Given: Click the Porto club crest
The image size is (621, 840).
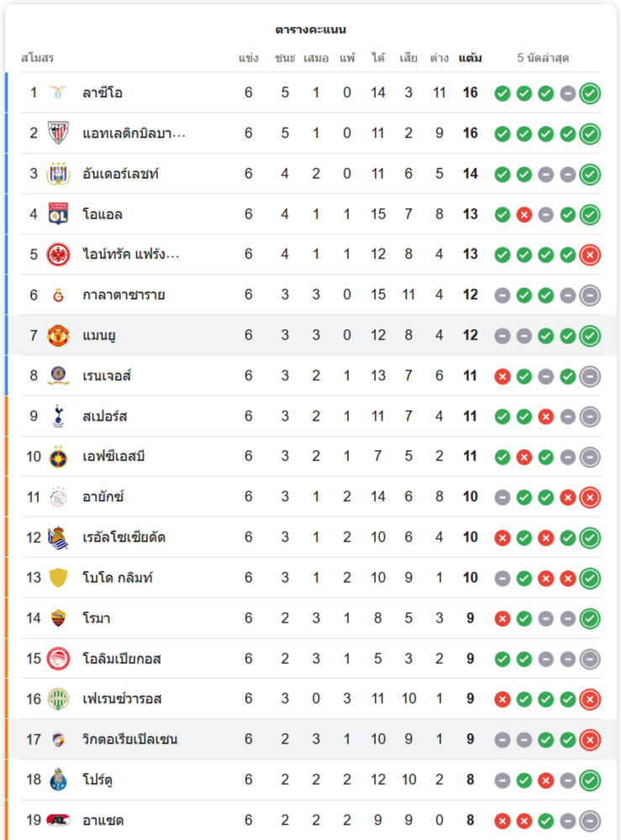Looking at the screenshot, I should [58, 780].
